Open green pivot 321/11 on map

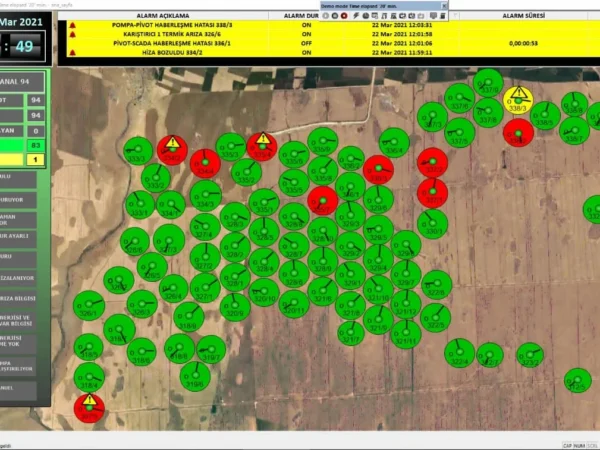pos(406,334)
